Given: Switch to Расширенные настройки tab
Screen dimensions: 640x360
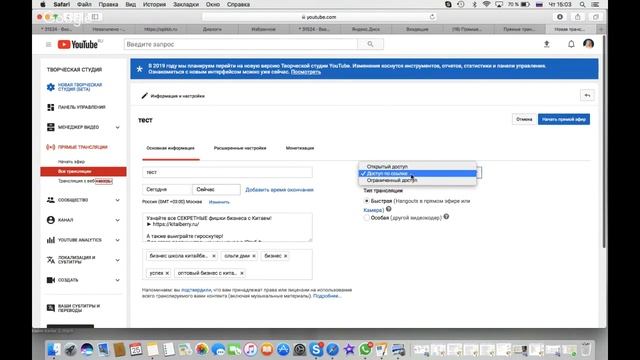Looking at the screenshot, I should [x=240, y=148].
